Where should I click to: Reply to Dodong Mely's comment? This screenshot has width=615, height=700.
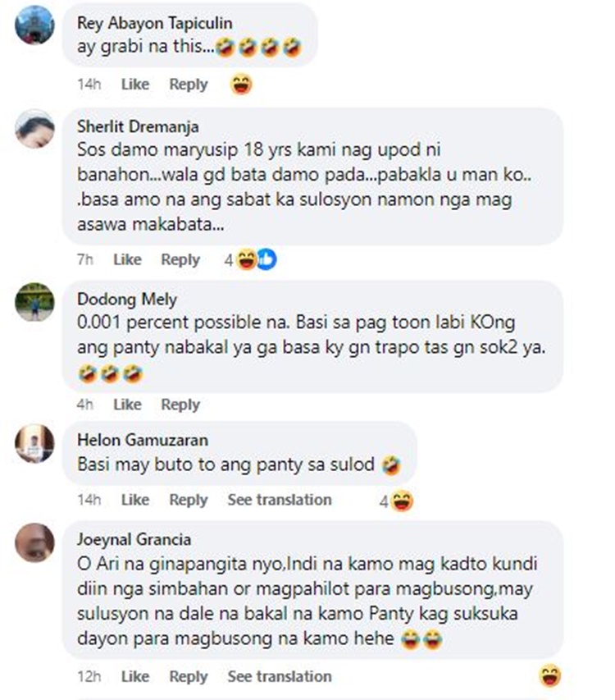[180, 405]
